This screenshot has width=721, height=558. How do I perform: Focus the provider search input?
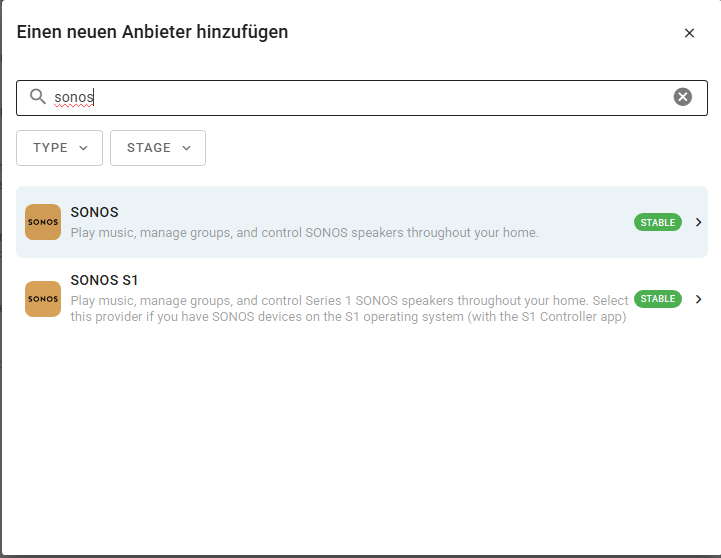click(361, 98)
